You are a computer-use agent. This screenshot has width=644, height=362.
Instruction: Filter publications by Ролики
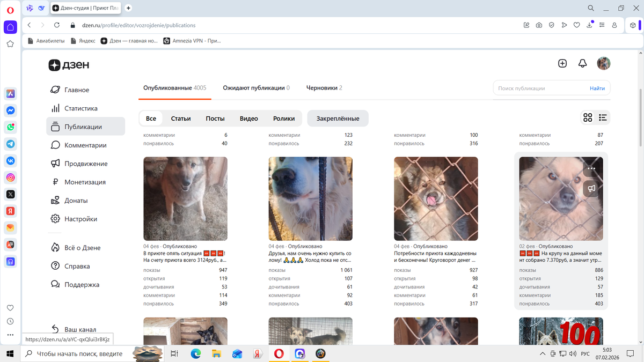click(284, 119)
